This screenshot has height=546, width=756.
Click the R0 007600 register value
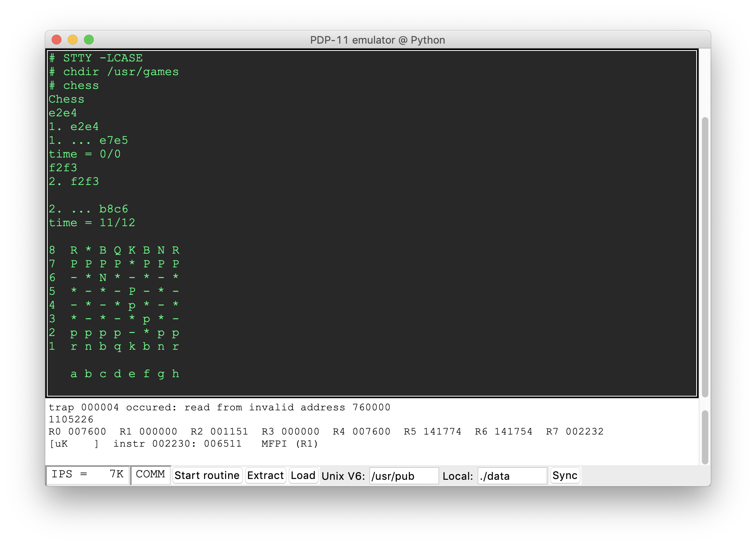77,431
